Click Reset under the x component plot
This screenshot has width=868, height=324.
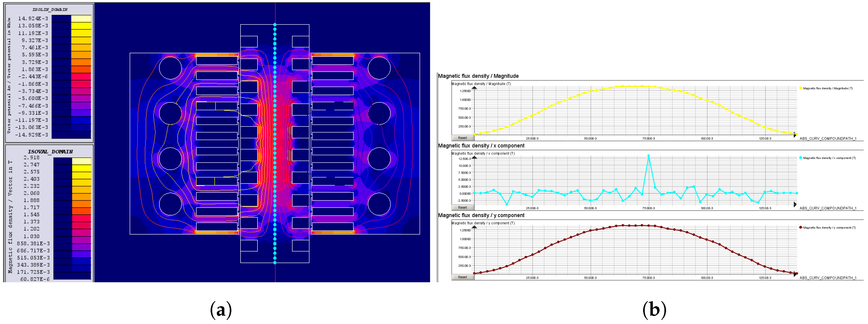click(x=462, y=207)
